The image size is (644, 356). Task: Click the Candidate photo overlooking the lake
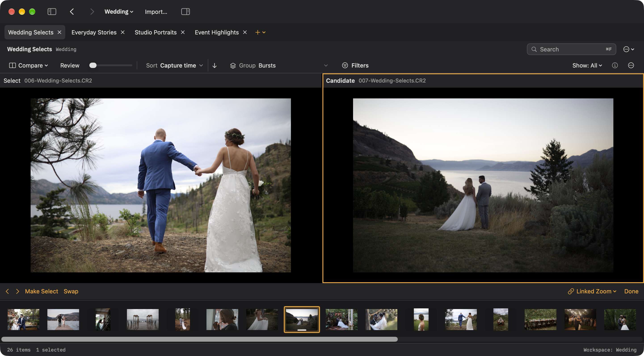[x=483, y=185]
